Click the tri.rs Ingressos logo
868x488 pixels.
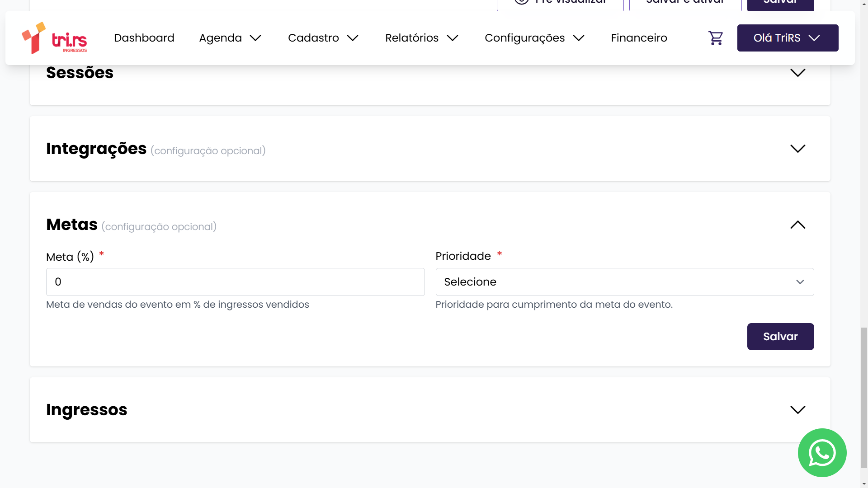55,38
